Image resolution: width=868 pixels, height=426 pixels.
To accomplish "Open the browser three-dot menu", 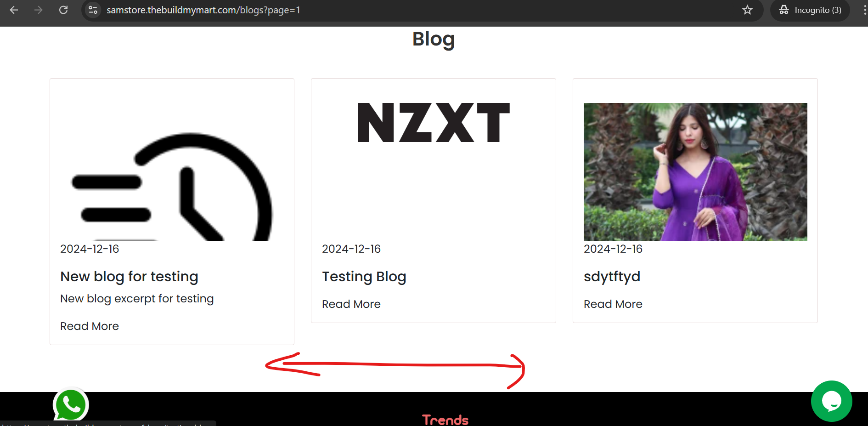I will click(864, 10).
